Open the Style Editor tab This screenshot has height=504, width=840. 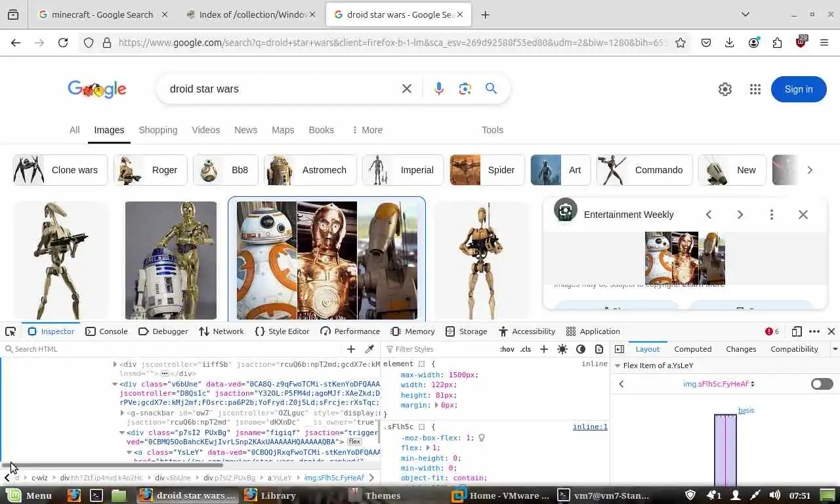[x=282, y=331]
